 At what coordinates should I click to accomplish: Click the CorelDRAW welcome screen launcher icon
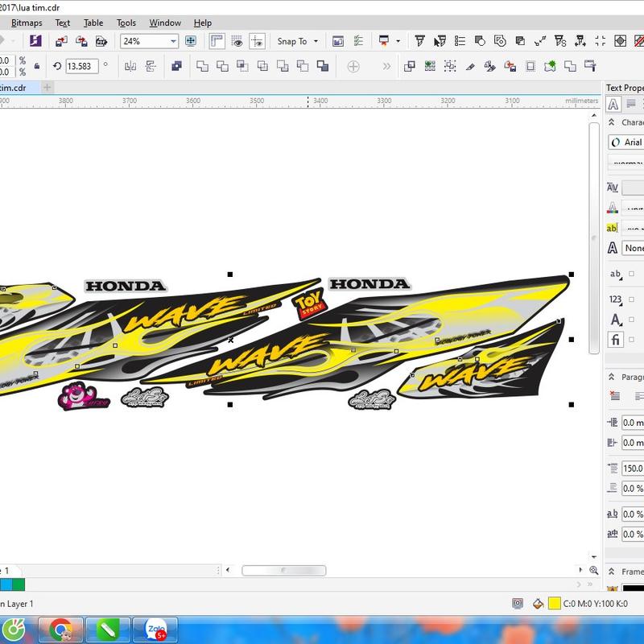point(35,41)
